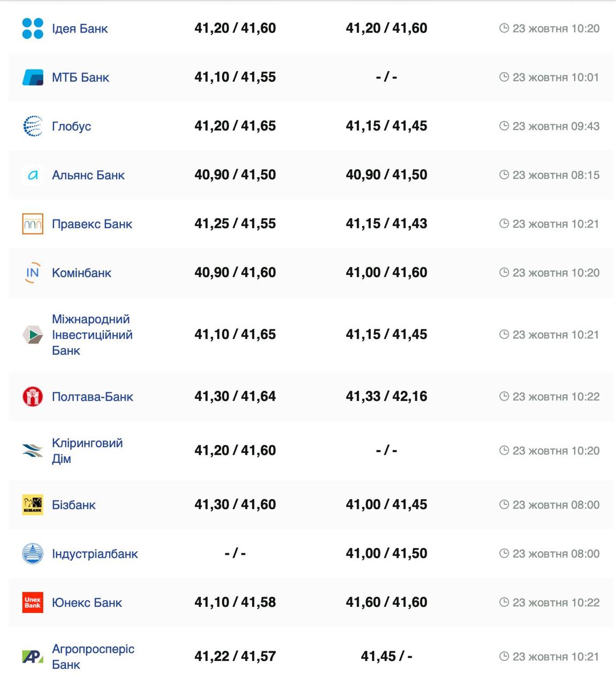
Task: Click the Індустріалбанк logo icon
Action: 33,553
